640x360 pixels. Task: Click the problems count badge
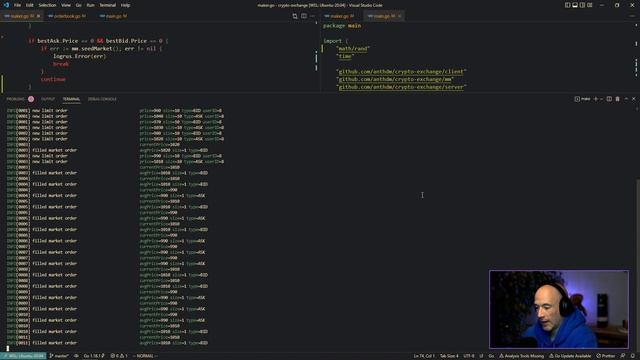[31, 99]
